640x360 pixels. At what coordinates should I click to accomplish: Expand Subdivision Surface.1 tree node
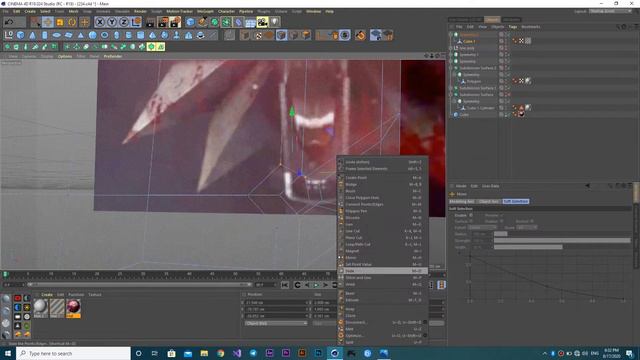coord(451,88)
